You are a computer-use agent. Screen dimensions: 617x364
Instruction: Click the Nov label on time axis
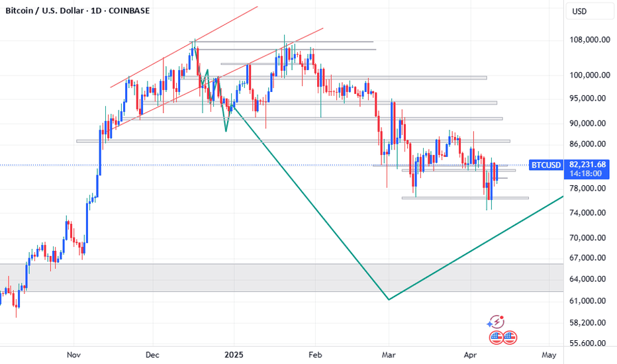pyautogui.click(x=73, y=355)
